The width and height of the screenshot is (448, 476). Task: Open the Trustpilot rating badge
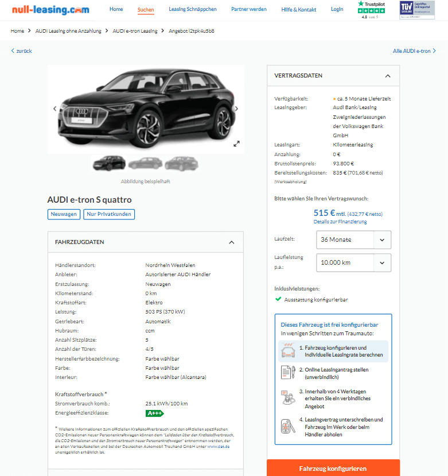point(371,10)
